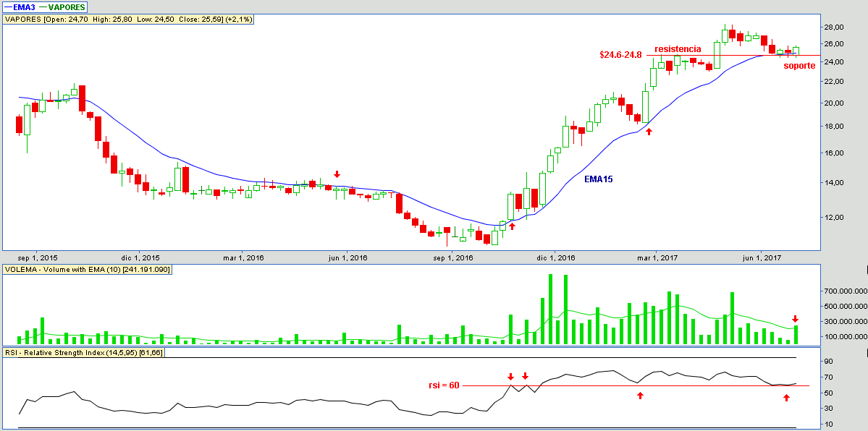Click the 50 RSI axis value

(x=829, y=393)
